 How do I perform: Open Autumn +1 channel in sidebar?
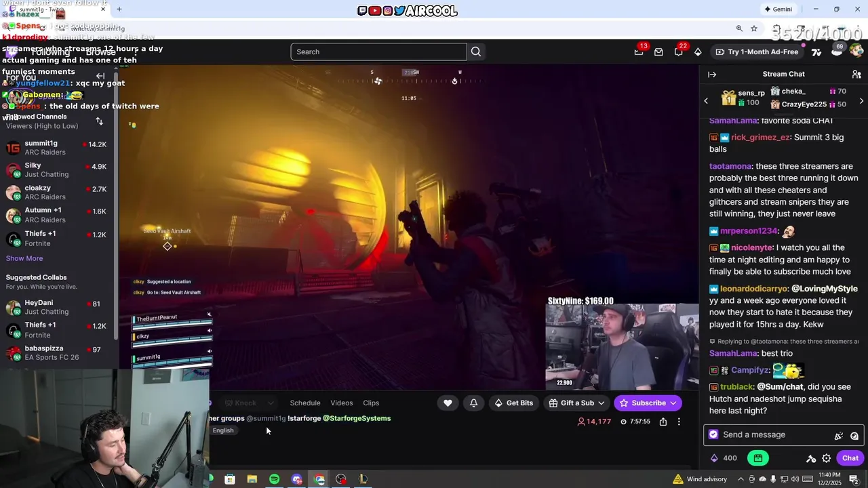click(x=56, y=216)
